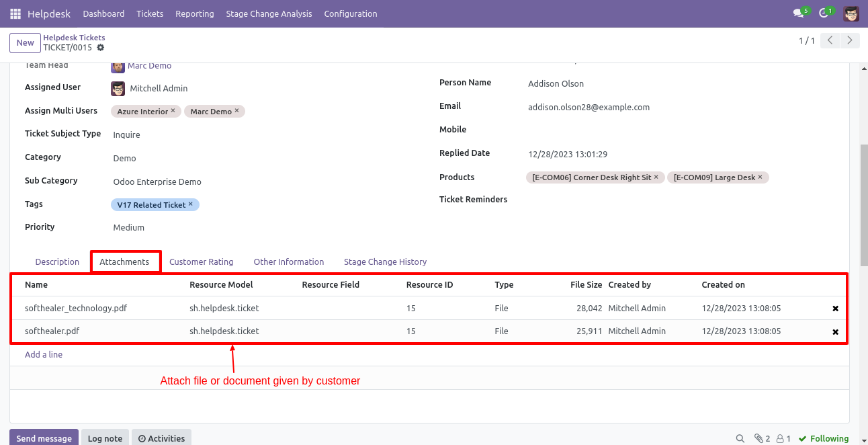Switch to the Customer Rating tab
The height and width of the screenshot is (445, 868).
(x=202, y=261)
